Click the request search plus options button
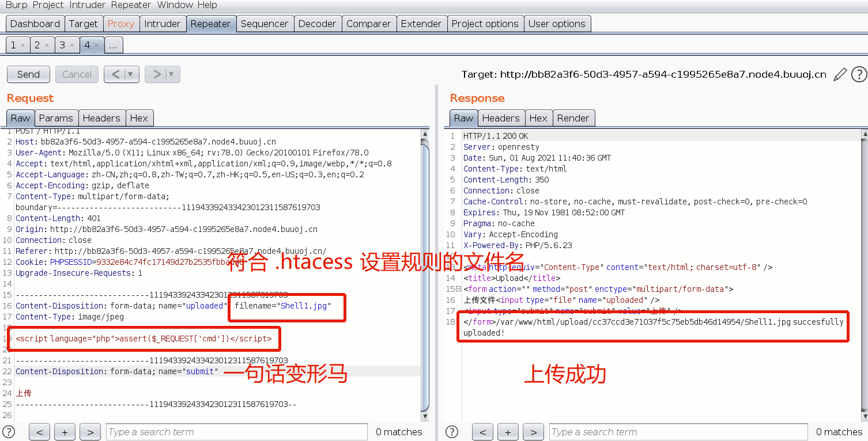The image size is (868, 441). click(65, 432)
